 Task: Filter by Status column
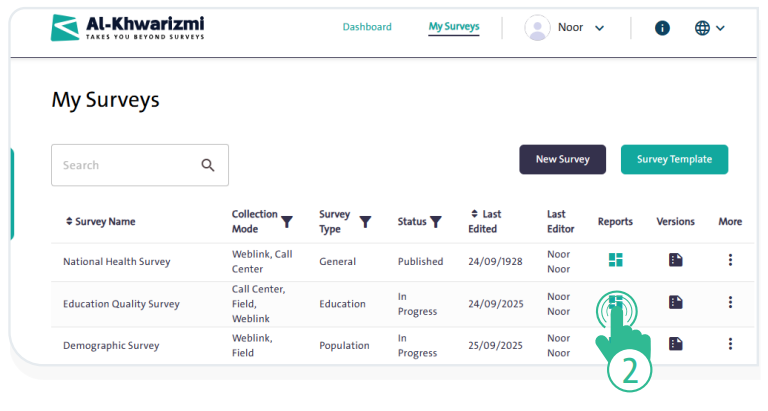435,222
